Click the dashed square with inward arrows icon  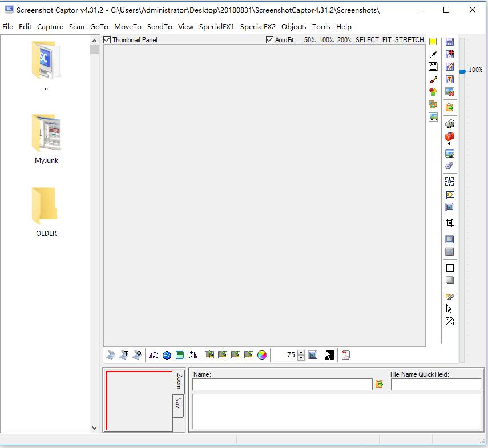pos(449,181)
